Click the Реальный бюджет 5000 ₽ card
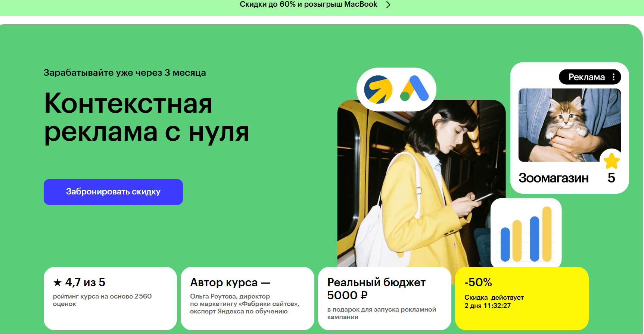This screenshot has width=644, height=334. click(x=385, y=298)
